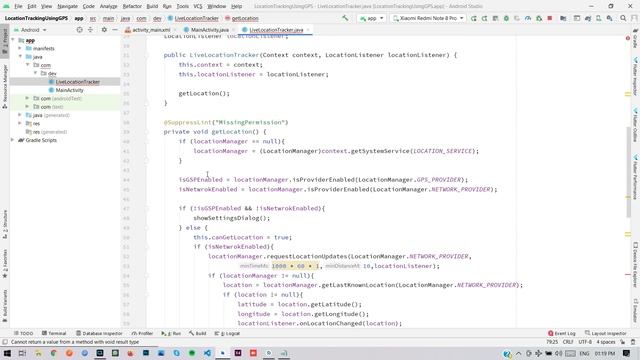Switch to the MainActivity.java tab
This screenshot has width=640, height=360.
(209, 30)
